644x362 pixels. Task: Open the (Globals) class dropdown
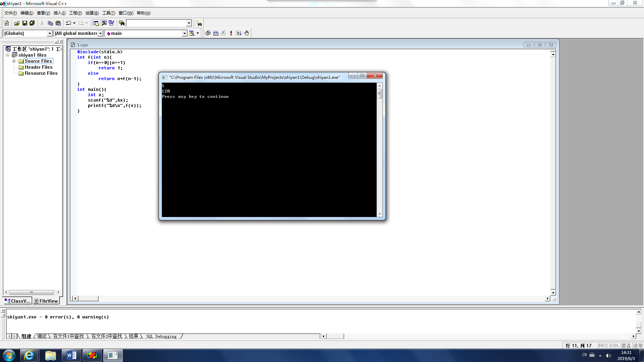pos(50,33)
